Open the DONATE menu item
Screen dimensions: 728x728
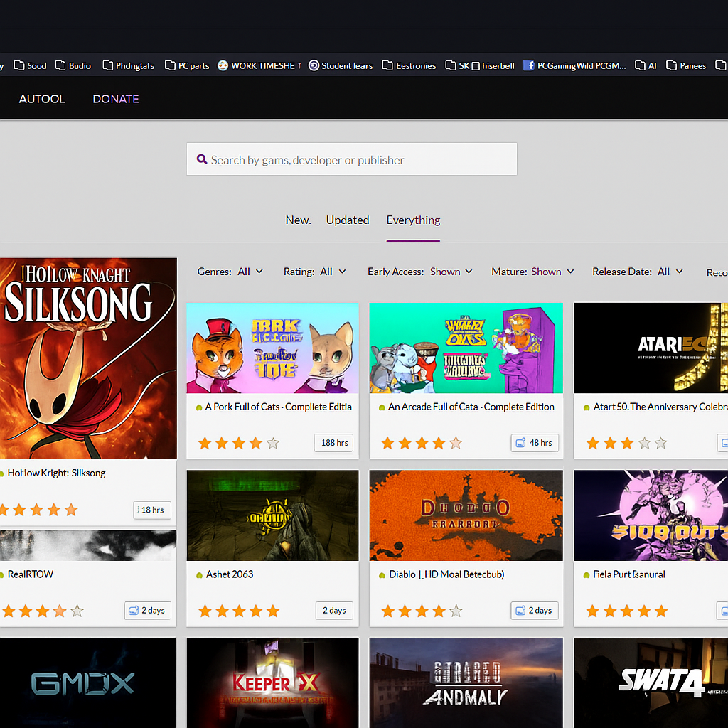pyautogui.click(x=116, y=99)
